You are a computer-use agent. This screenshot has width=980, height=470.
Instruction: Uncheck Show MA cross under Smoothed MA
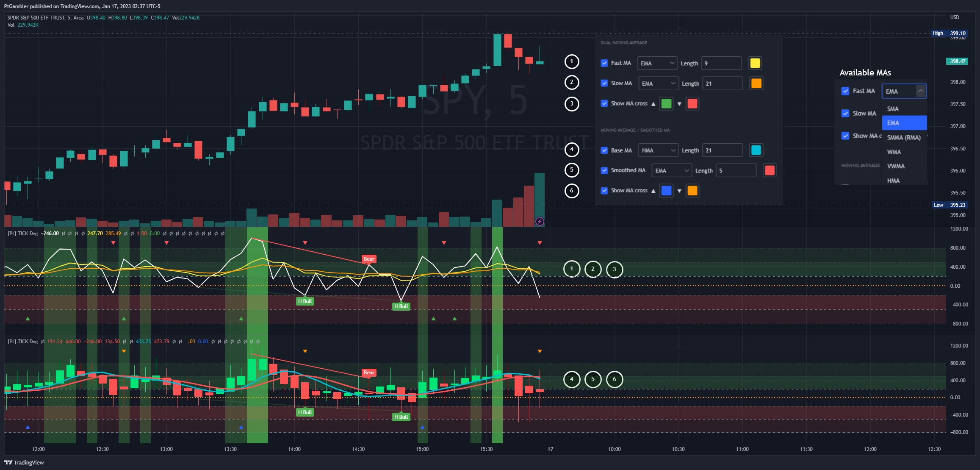(x=604, y=191)
